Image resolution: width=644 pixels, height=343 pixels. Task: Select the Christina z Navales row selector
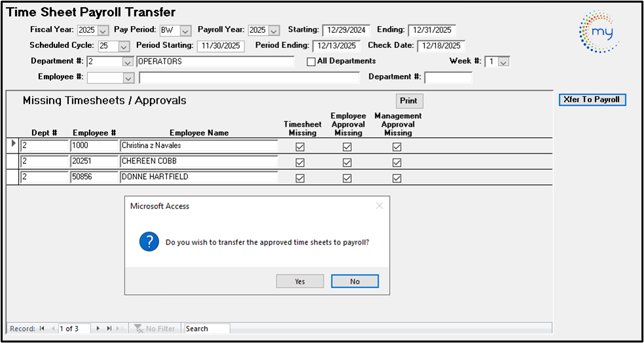click(14, 144)
